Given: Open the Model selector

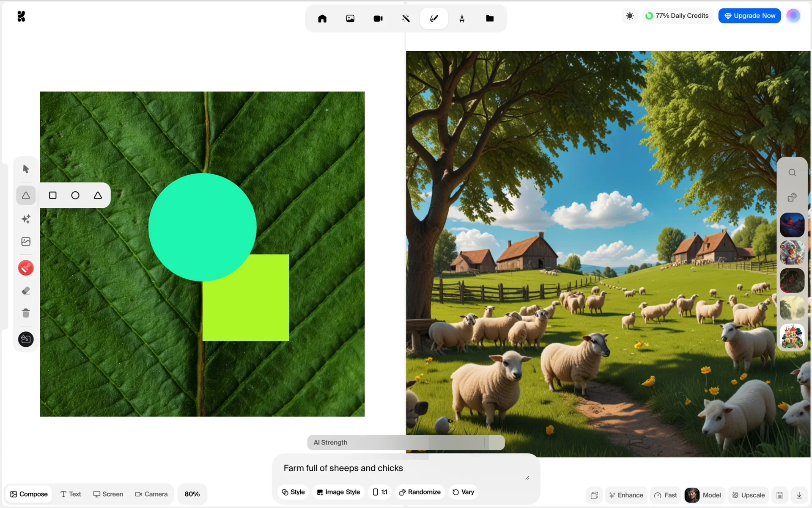Looking at the screenshot, I should [x=703, y=495].
